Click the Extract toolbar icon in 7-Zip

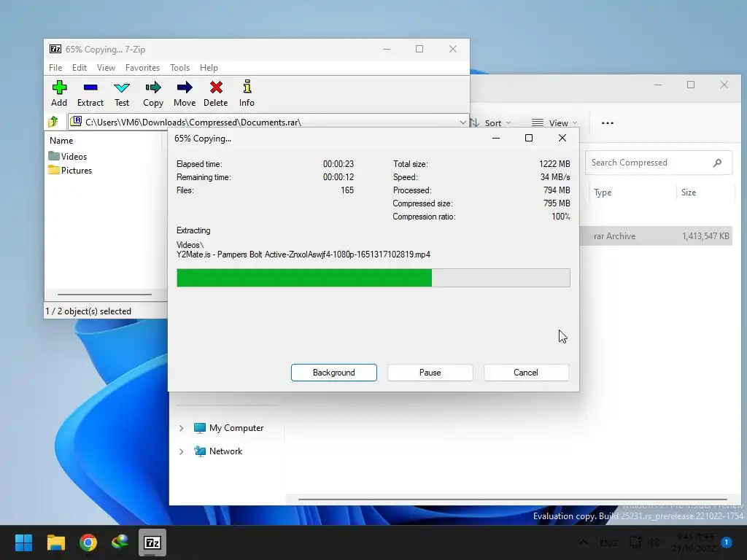tap(90, 93)
